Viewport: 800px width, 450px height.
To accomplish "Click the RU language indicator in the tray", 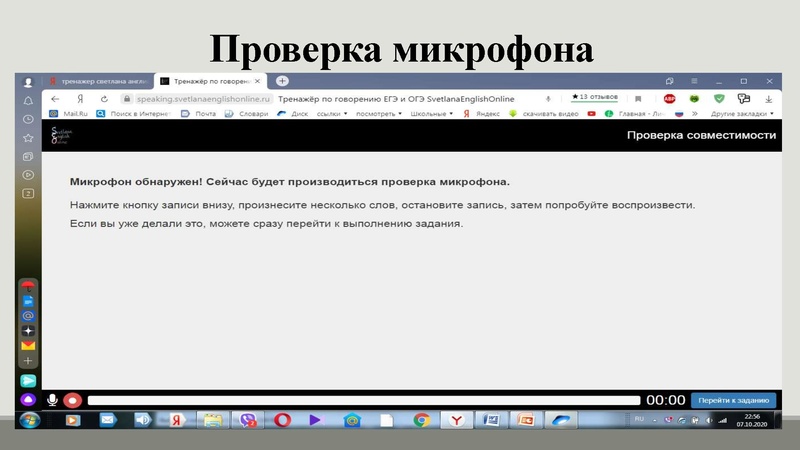I will 639,419.
